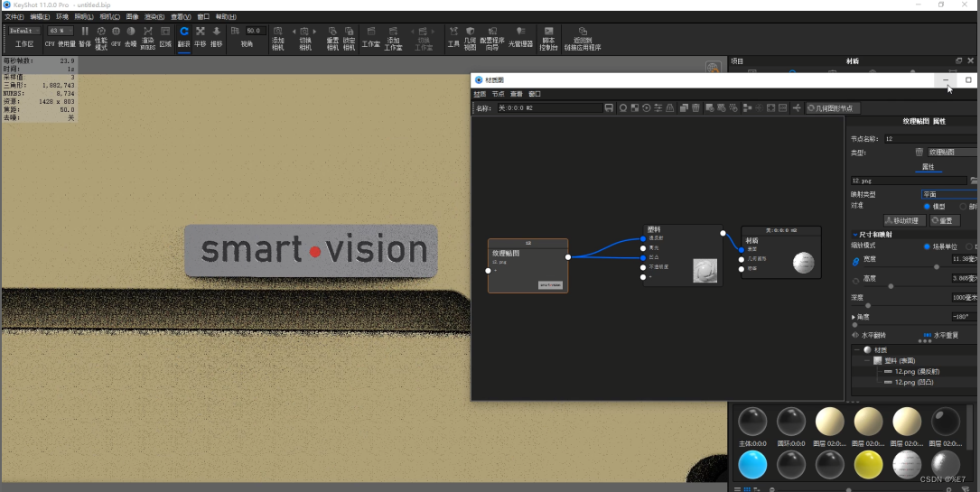Select 模型 alignment radio button

coord(927,206)
